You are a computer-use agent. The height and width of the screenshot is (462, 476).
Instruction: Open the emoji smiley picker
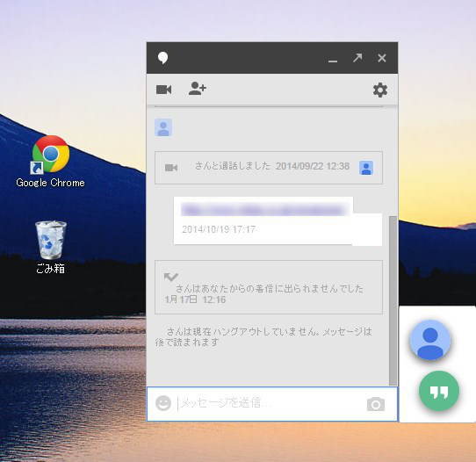tap(163, 403)
